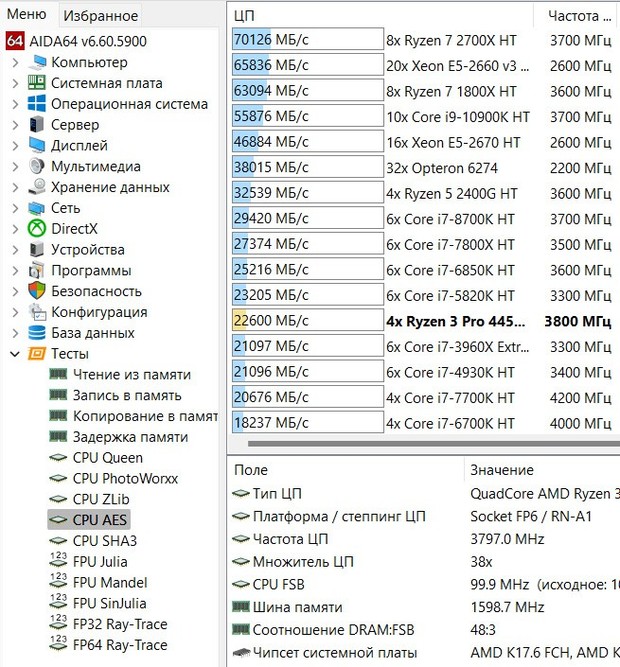Select the DirectX Xbox icon
The height and width of the screenshot is (667, 620).
pos(37,229)
